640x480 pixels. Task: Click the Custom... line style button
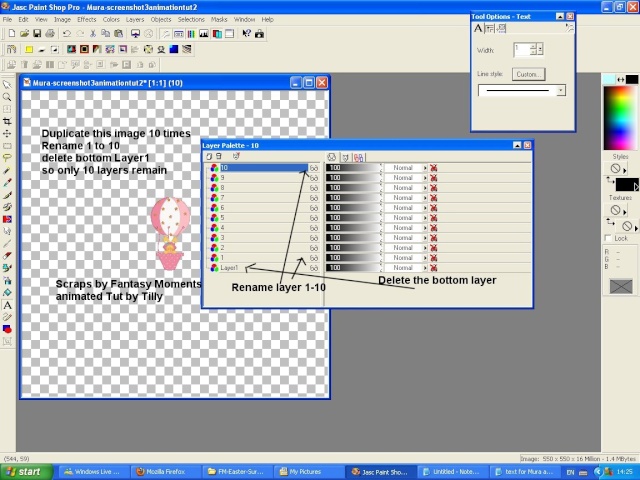pyautogui.click(x=528, y=74)
